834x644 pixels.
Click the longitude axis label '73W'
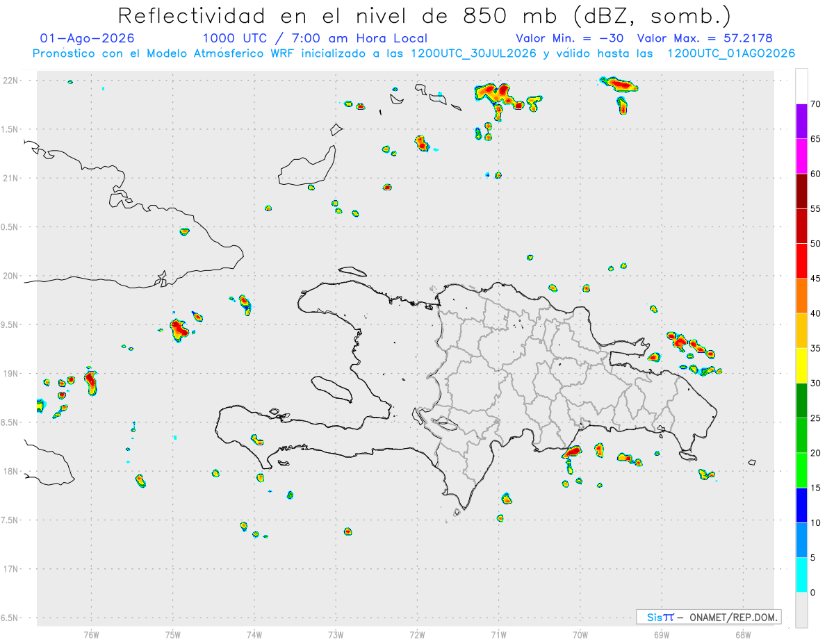click(336, 634)
